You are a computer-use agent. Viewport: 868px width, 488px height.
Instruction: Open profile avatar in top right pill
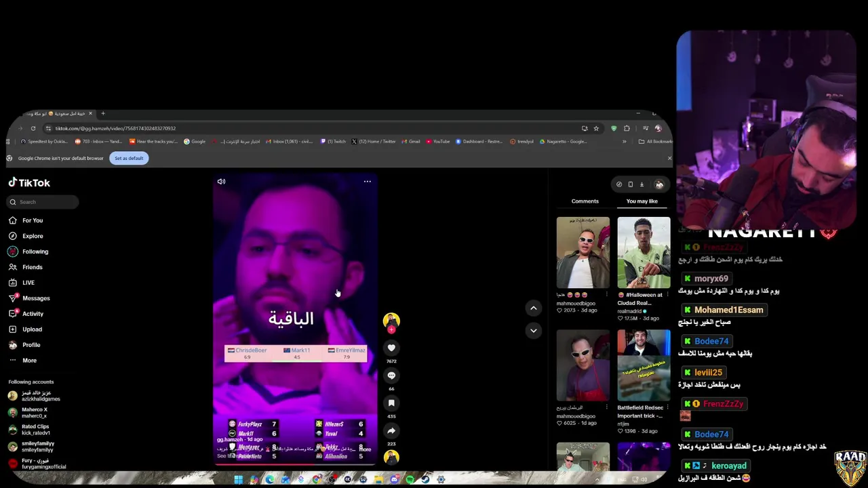coord(659,184)
